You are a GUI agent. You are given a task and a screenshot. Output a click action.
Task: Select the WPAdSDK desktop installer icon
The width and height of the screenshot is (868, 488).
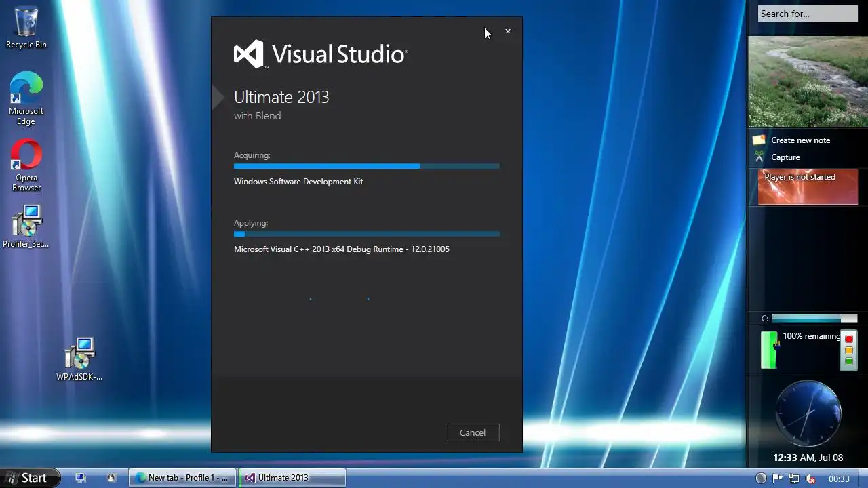pos(79,359)
